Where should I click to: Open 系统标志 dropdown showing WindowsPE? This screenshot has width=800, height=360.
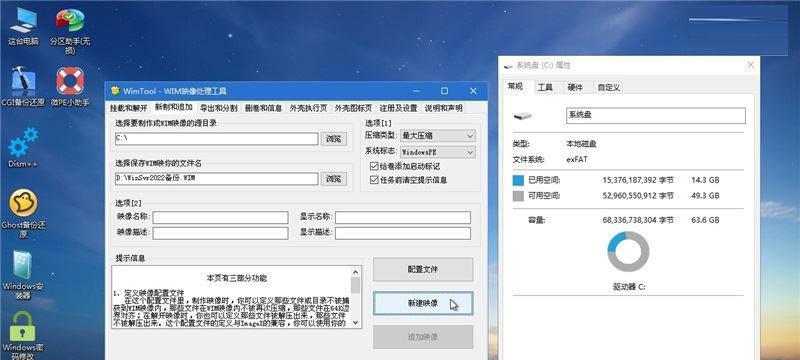[438, 152]
